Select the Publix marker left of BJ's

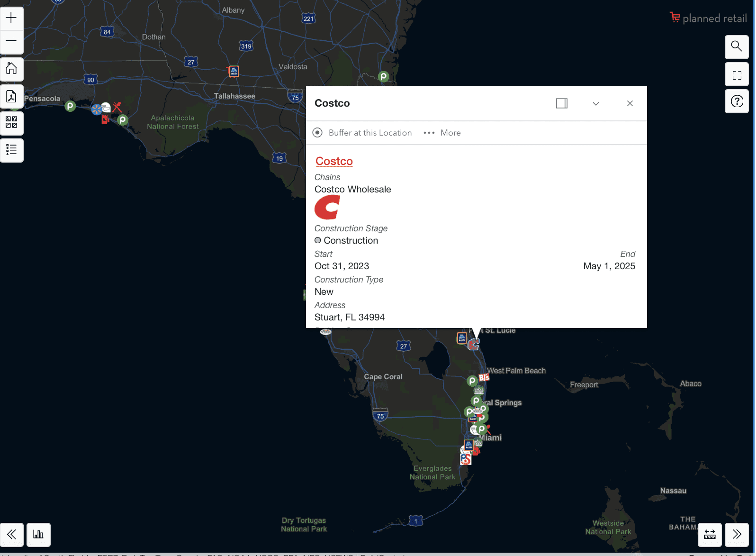pos(472,381)
